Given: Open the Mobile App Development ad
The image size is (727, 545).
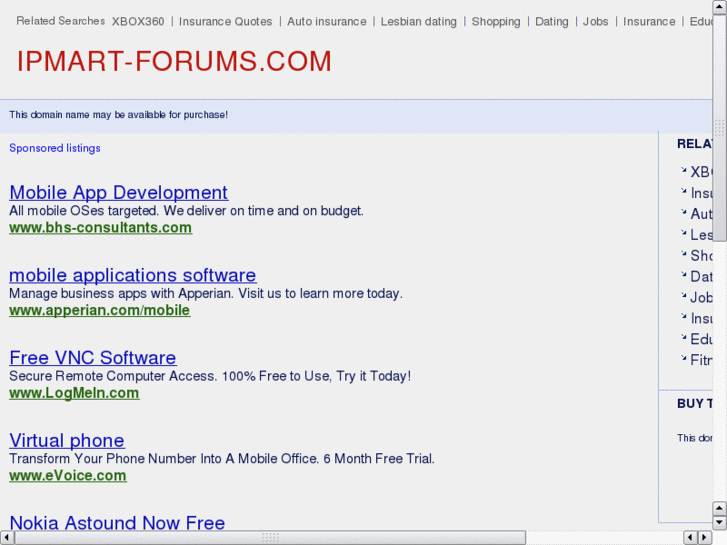Looking at the screenshot, I should (x=119, y=192).
